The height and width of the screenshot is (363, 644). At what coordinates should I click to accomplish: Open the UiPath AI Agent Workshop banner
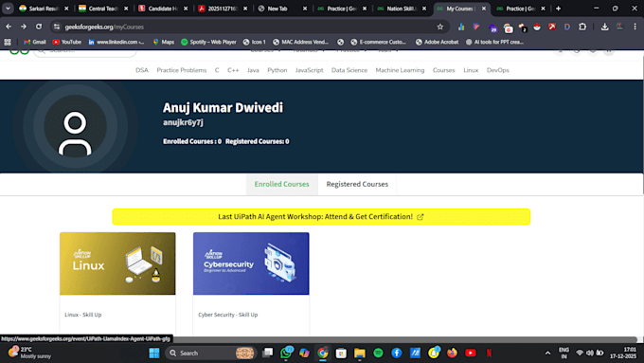[321, 217]
